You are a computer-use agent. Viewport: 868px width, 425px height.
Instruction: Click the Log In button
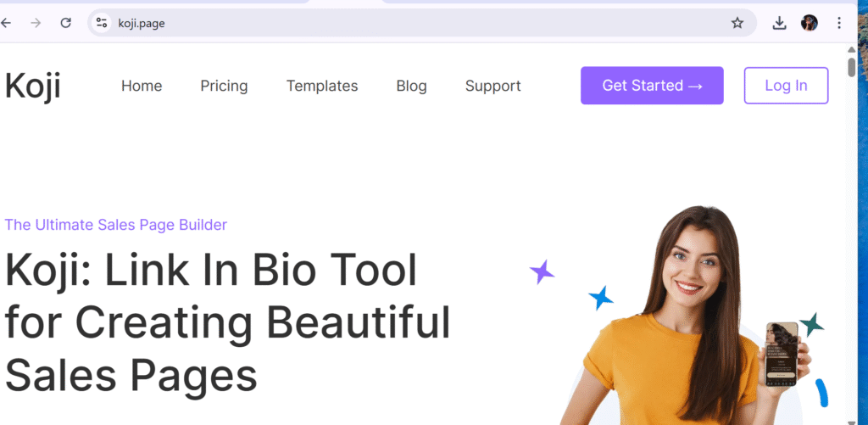click(x=786, y=86)
